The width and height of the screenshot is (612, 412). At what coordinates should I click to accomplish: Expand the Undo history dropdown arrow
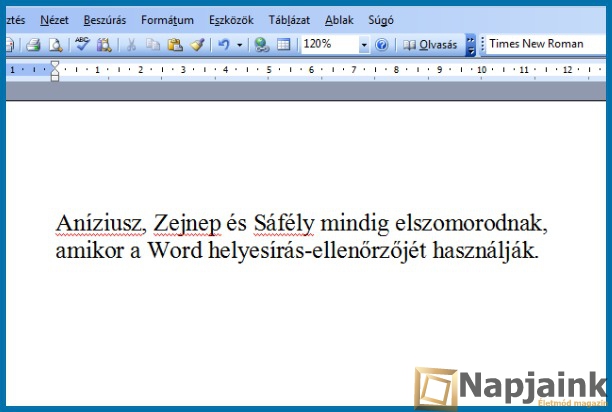(240, 45)
